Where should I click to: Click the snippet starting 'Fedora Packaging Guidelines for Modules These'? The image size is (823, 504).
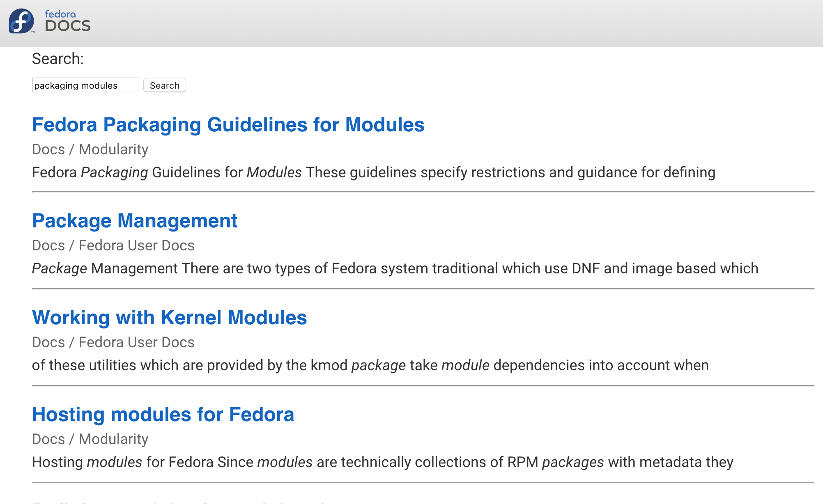point(373,172)
